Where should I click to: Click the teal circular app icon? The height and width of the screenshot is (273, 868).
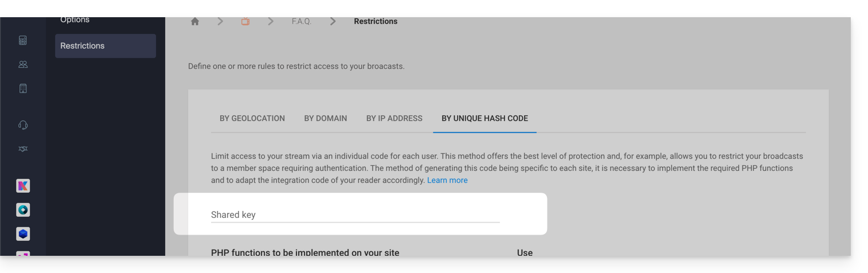[23, 210]
